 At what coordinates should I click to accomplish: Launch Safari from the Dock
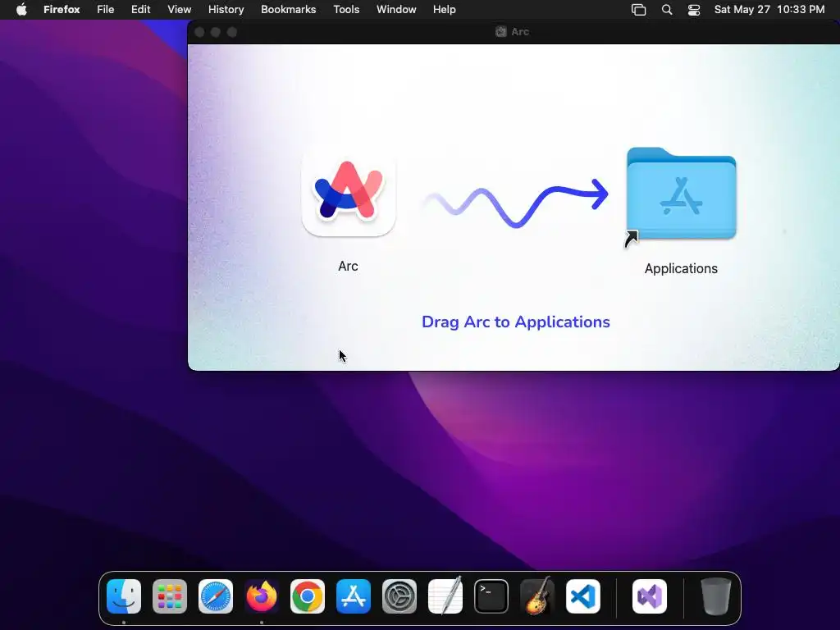216,596
